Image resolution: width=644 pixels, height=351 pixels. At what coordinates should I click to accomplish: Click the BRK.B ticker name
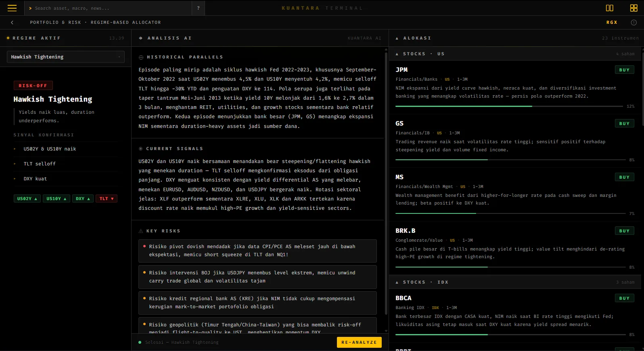point(405,231)
